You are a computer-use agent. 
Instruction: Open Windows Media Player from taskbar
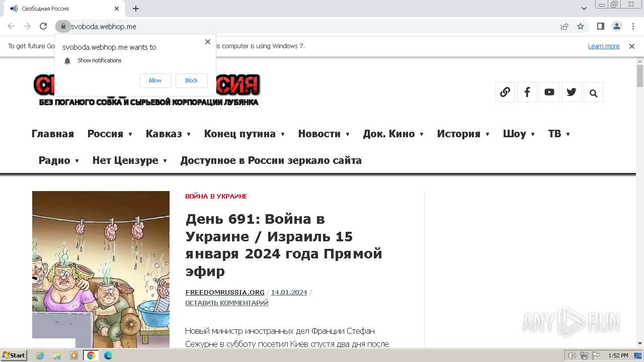74,355
